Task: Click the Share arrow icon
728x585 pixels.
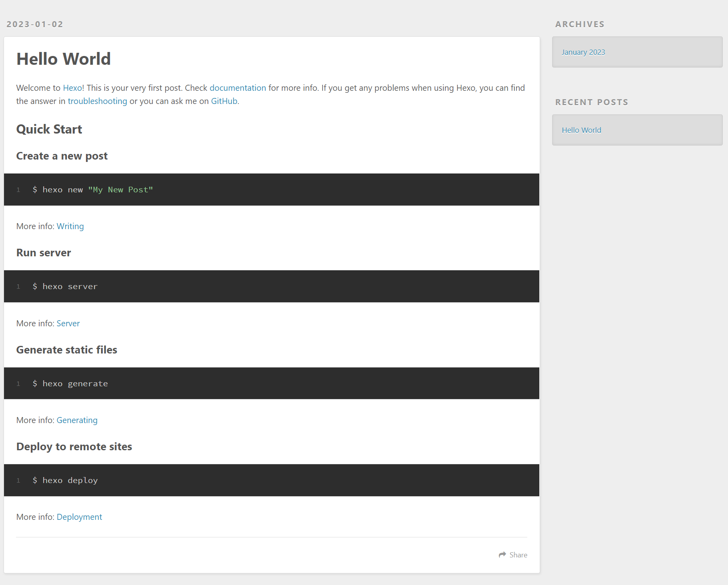Action: pos(502,555)
